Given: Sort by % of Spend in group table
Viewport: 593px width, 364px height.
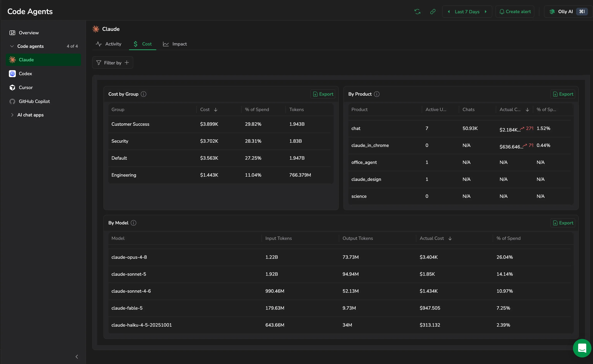Looking at the screenshot, I should (x=257, y=110).
